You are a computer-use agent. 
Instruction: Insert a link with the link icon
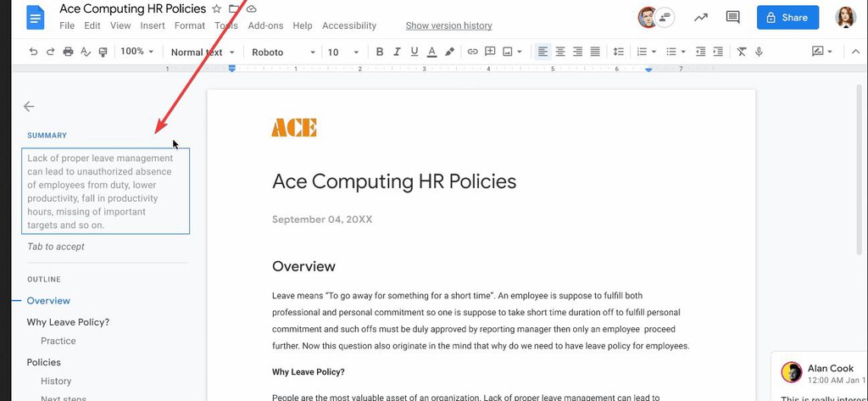pos(472,52)
